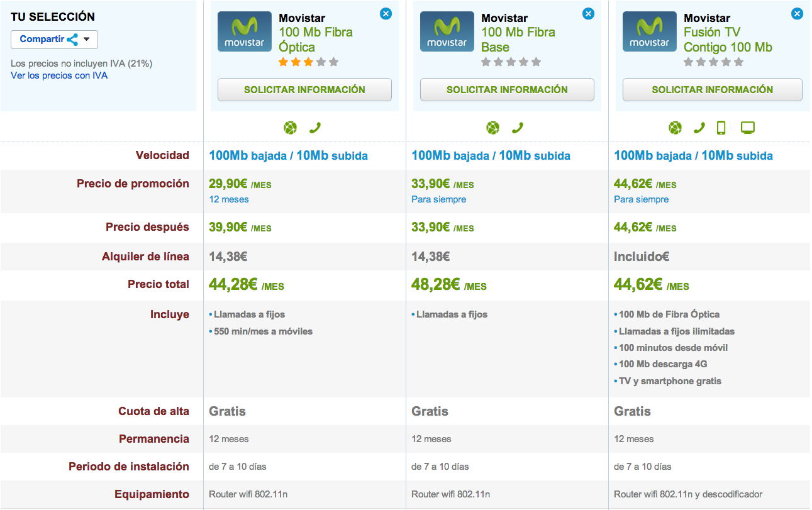Click the 'Periodo de instalación' row label
The height and width of the screenshot is (510, 812).
tap(129, 467)
